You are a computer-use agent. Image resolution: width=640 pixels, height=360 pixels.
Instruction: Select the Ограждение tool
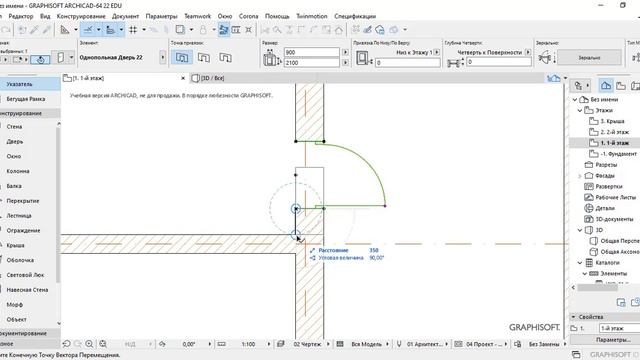(x=23, y=230)
